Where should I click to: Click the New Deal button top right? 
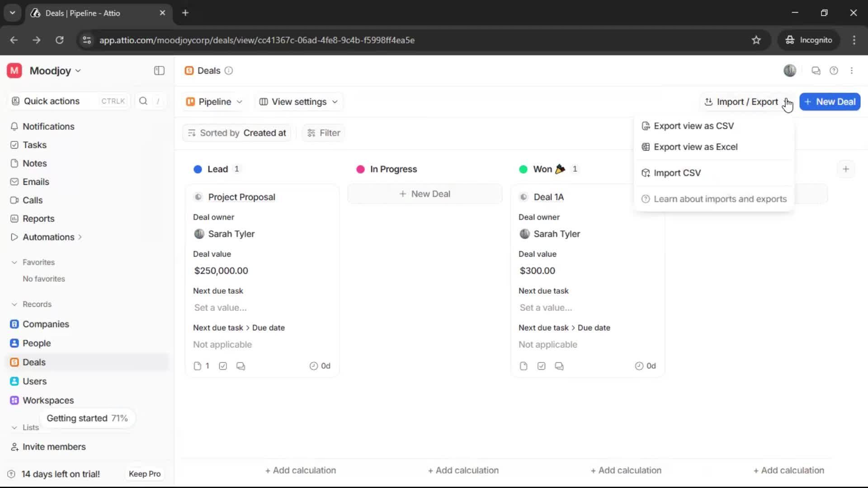830,102
